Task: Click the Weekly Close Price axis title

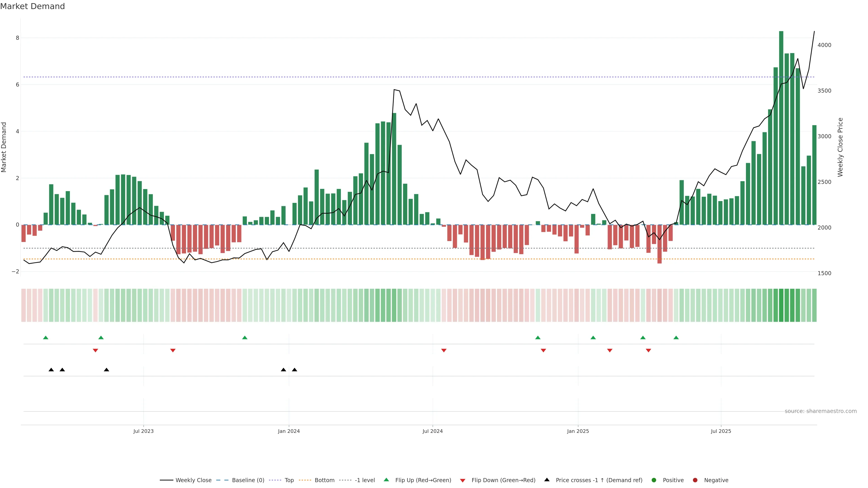Action: point(840,147)
